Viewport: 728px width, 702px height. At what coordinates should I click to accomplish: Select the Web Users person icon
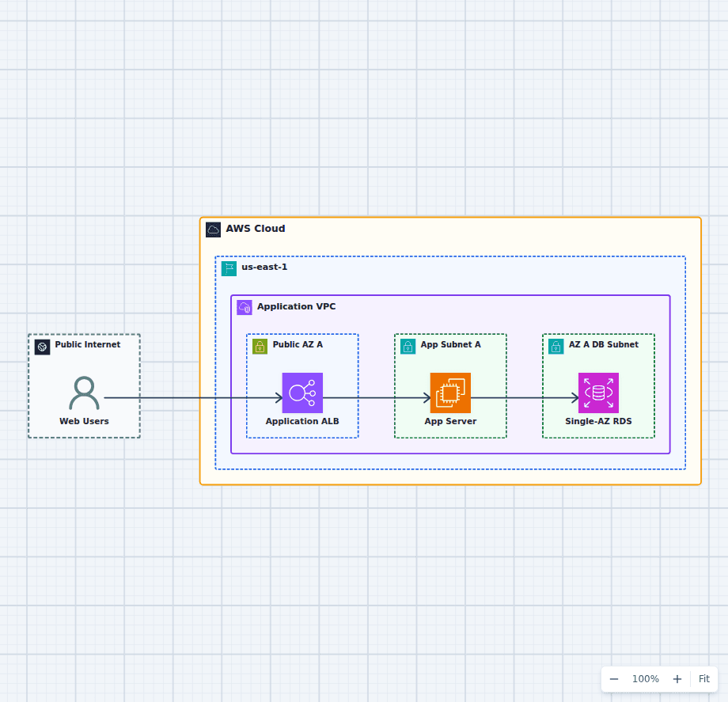pyautogui.click(x=84, y=393)
